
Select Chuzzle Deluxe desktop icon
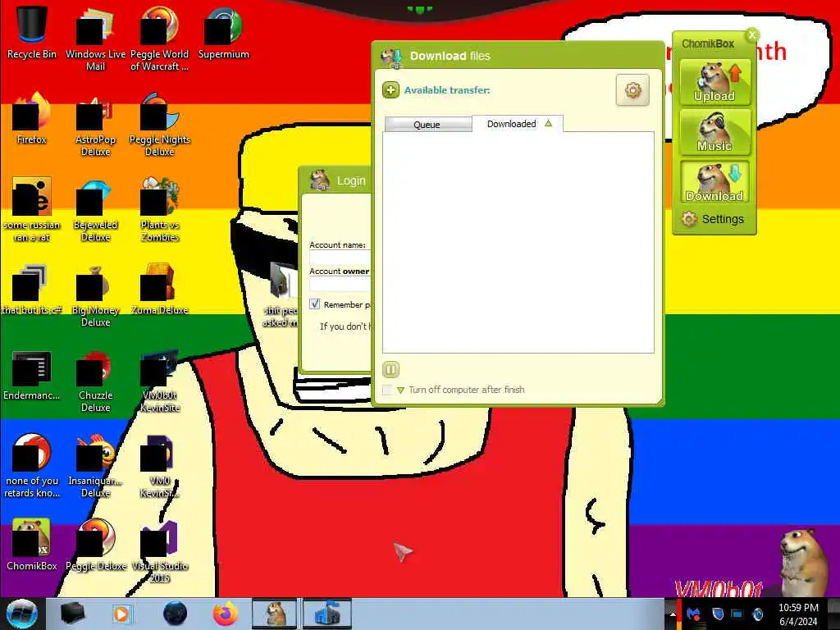pyautogui.click(x=95, y=381)
